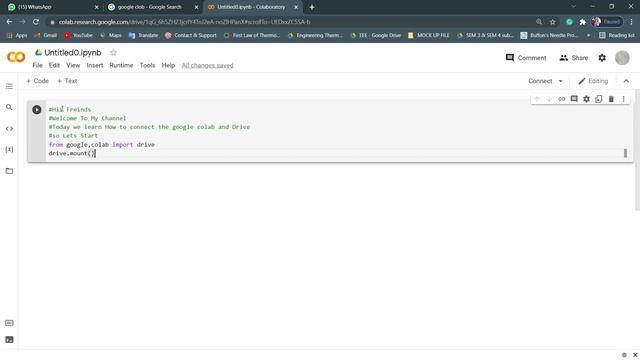
Task: Open the Share dialog
Action: coord(574,58)
